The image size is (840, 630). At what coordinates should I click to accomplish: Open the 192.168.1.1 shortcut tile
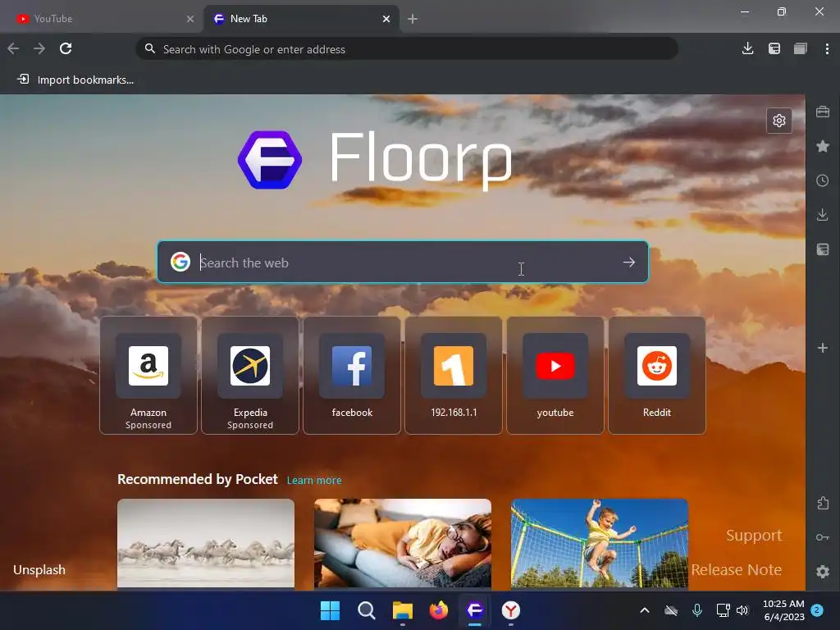click(454, 375)
